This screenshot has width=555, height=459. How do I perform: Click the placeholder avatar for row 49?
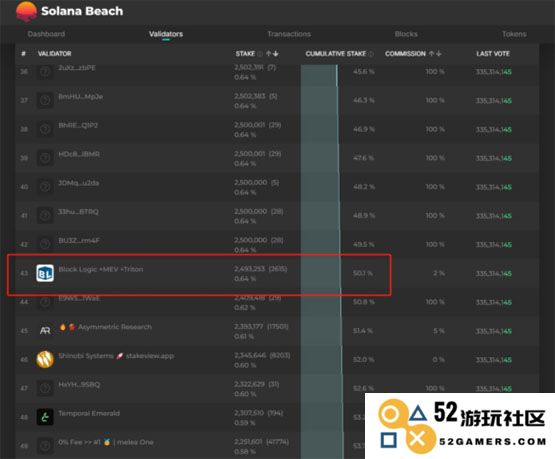45,446
